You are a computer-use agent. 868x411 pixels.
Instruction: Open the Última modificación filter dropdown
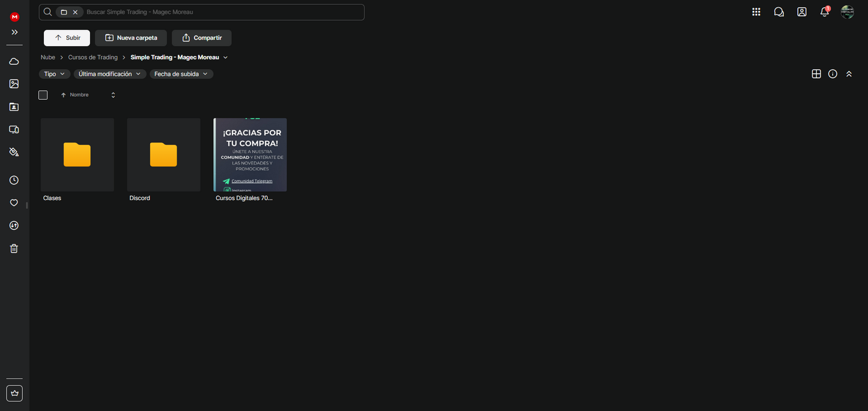109,74
